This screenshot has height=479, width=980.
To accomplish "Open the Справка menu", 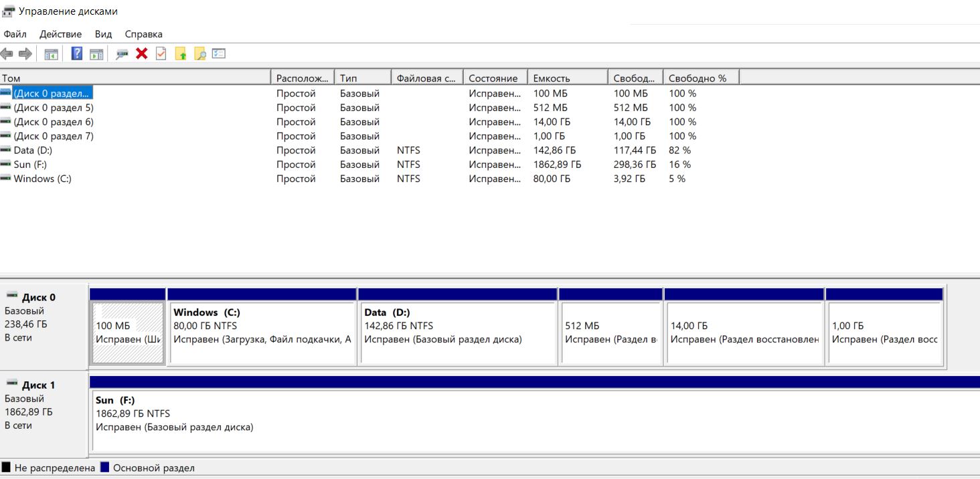I will click(x=143, y=34).
